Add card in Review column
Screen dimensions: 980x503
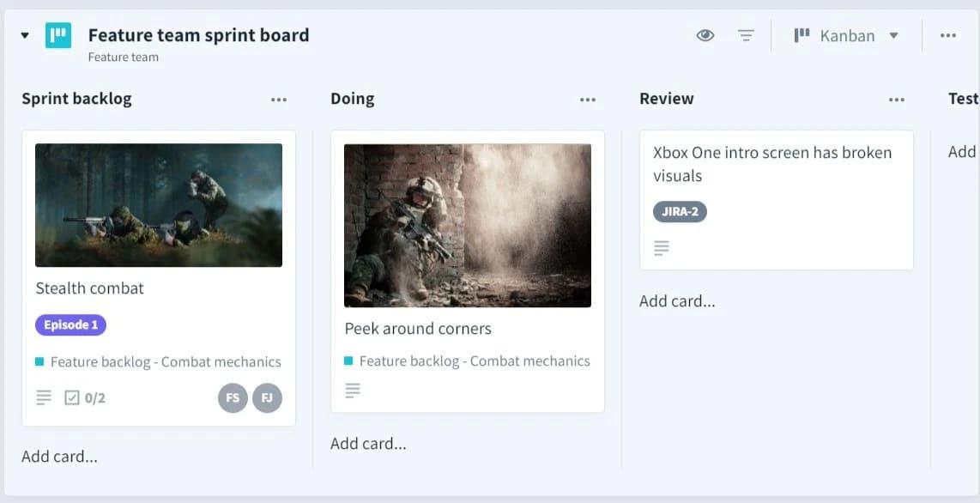coord(677,301)
